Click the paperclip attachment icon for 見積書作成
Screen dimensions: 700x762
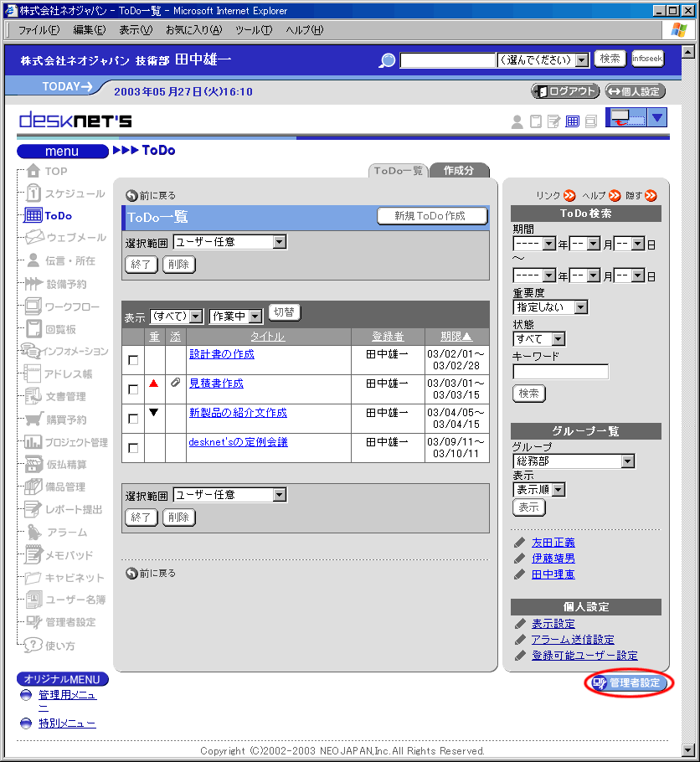(175, 384)
